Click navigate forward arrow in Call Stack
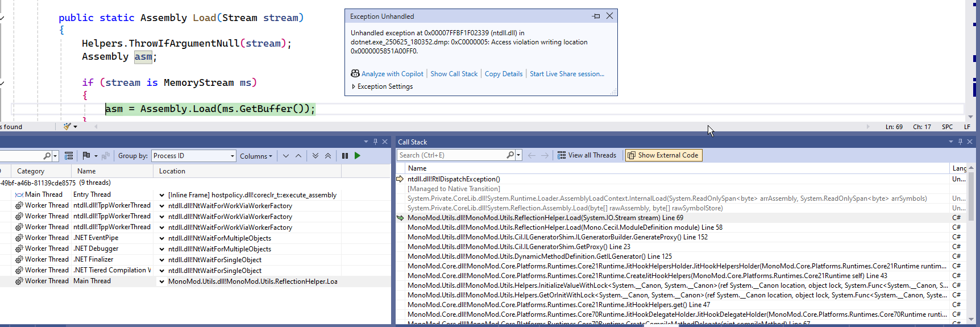The image size is (980, 327). tap(545, 155)
